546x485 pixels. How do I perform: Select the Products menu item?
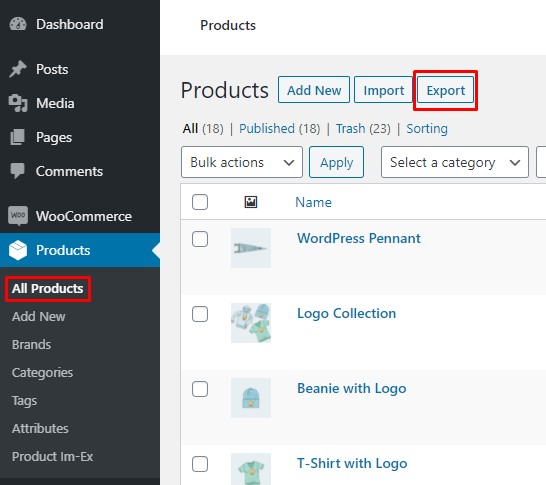tap(80, 250)
